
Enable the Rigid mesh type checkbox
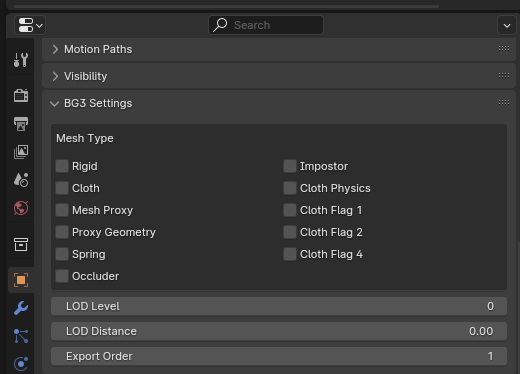62,166
